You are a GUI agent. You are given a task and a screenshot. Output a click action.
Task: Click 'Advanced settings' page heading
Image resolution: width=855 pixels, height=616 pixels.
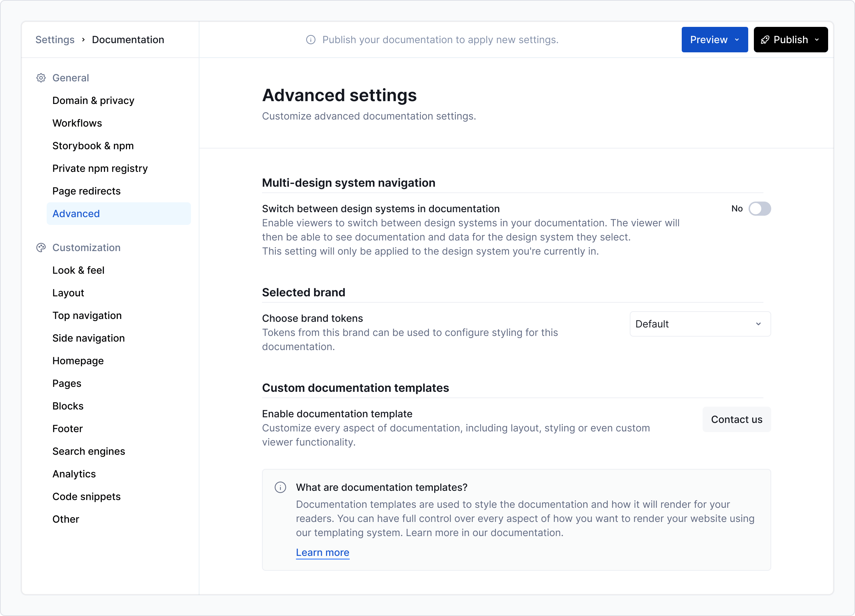click(x=339, y=95)
